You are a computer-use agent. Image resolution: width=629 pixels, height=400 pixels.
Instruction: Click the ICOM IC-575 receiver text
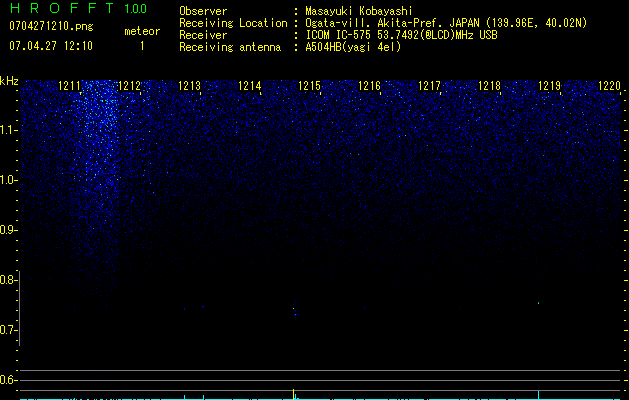click(401, 35)
